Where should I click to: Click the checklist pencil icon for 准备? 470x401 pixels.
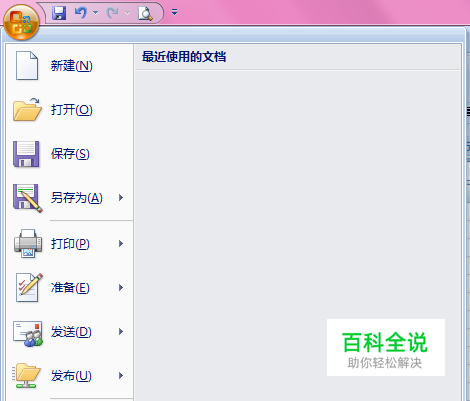click(x=29, y=287)
